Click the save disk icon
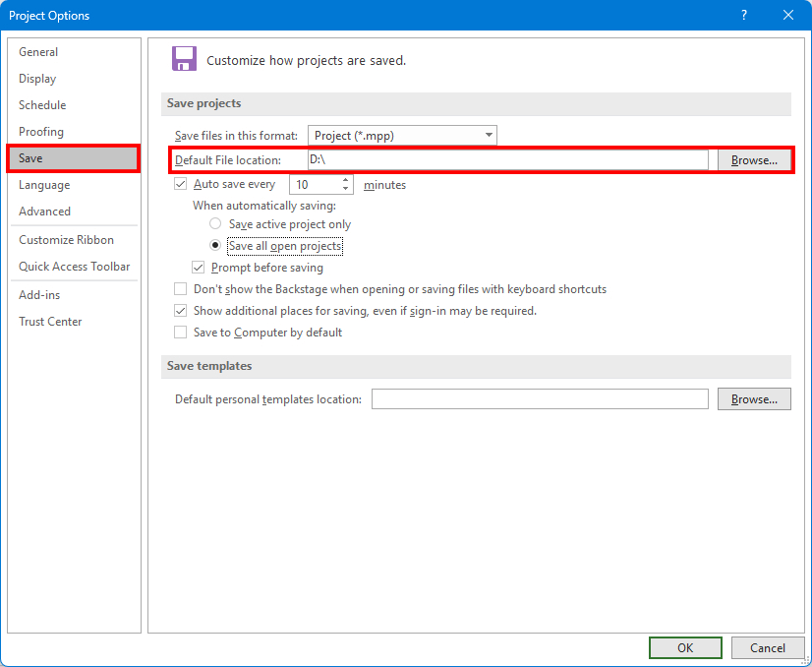Image resolution: width=812 pixels, height=667 pixels. click(184, 59)
